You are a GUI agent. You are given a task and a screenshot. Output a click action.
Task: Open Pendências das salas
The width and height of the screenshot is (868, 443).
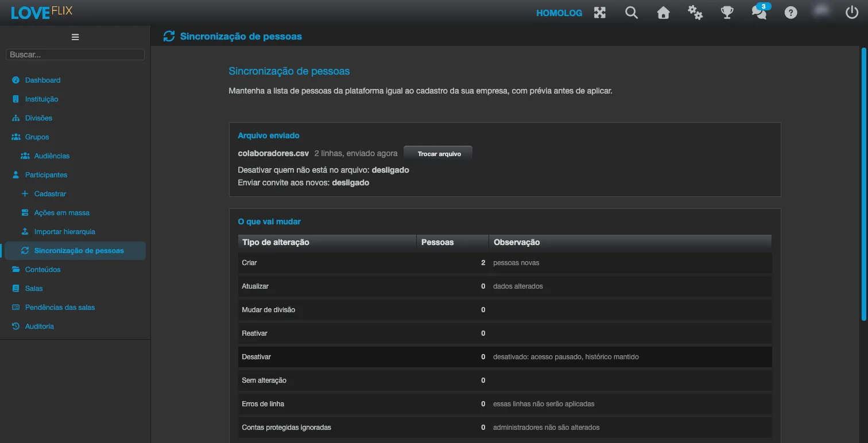point(60,308)
